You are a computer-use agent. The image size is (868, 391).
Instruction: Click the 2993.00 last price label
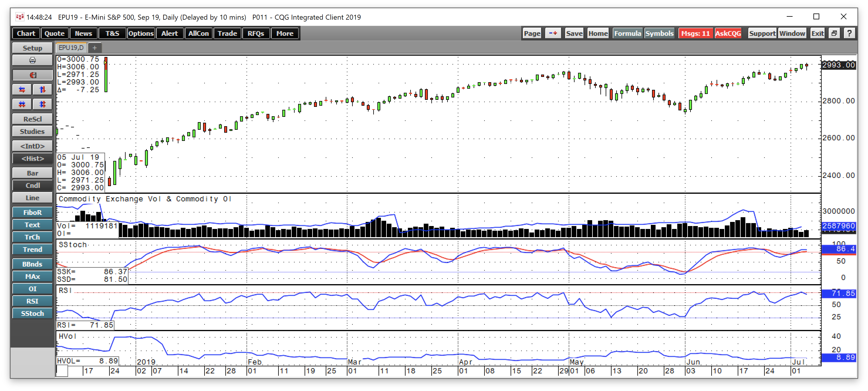coord(839,65)
